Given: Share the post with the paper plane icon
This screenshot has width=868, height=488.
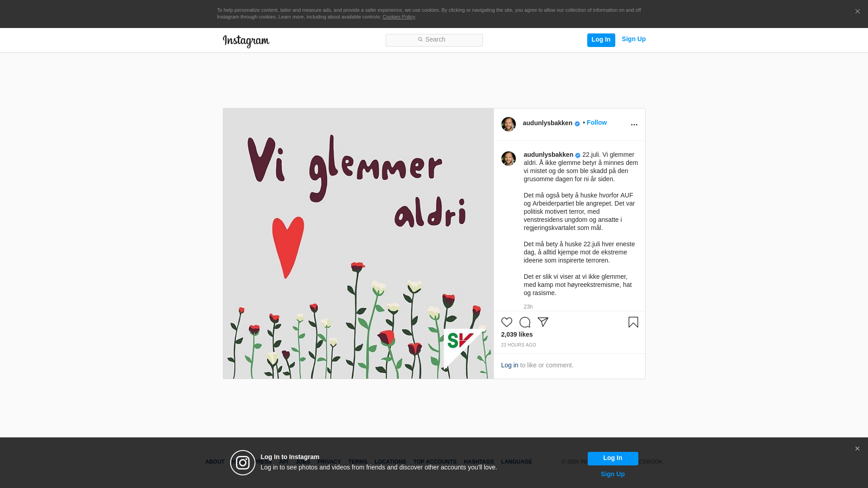Looking at the screenshot, I should [542, 322].
